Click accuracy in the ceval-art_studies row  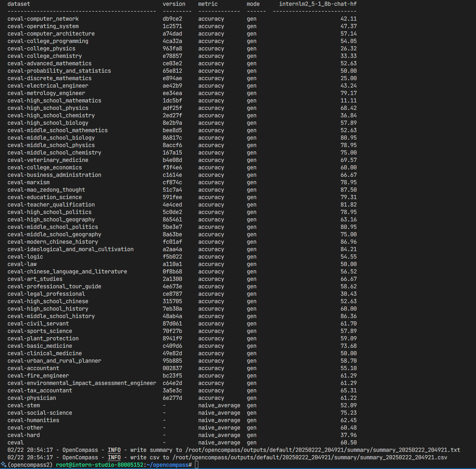[211, 279]
